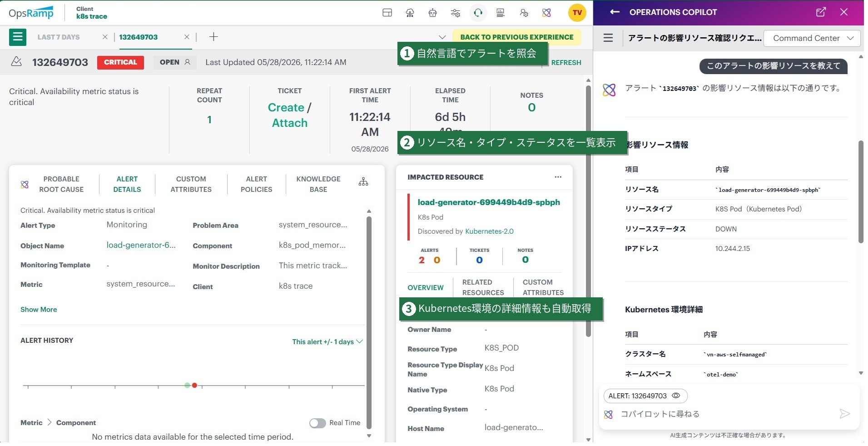Click the back arrow in Operations Copilot header
The image size is (868, 446).
point(615,12)
